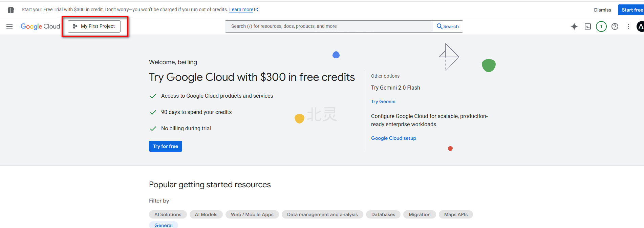Open the Try Gemini link
This screenshot has width=644, height=228.
coord(383,101)
